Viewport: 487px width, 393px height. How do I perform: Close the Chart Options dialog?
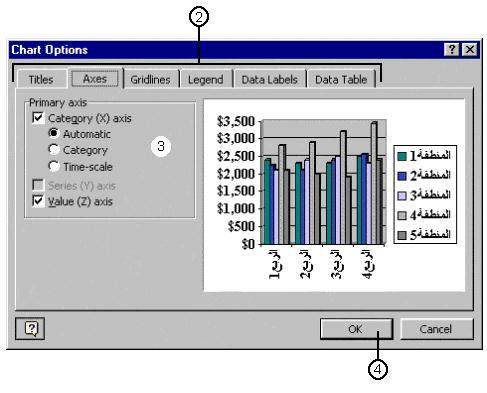click(470, 50)
